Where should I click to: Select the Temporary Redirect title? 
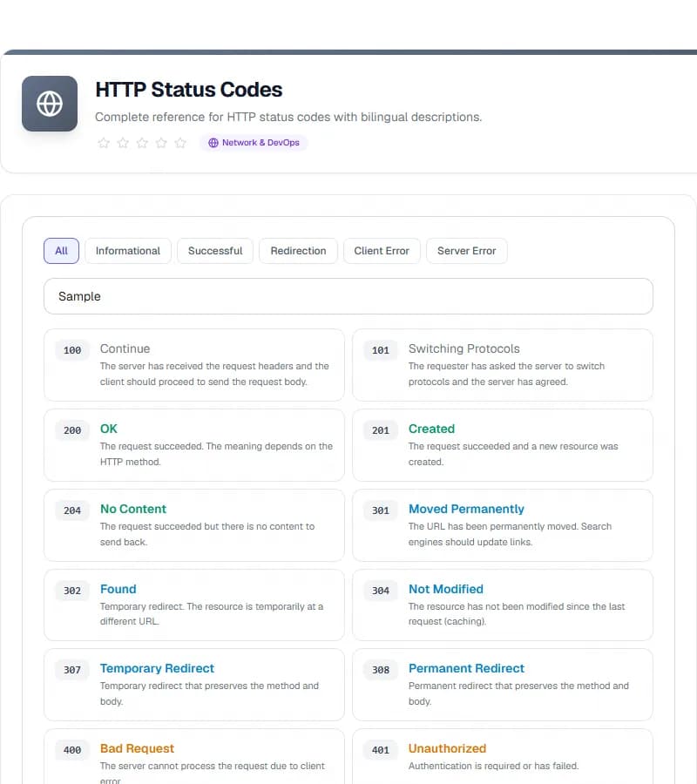pyautogui.click(x=157, y=668)
